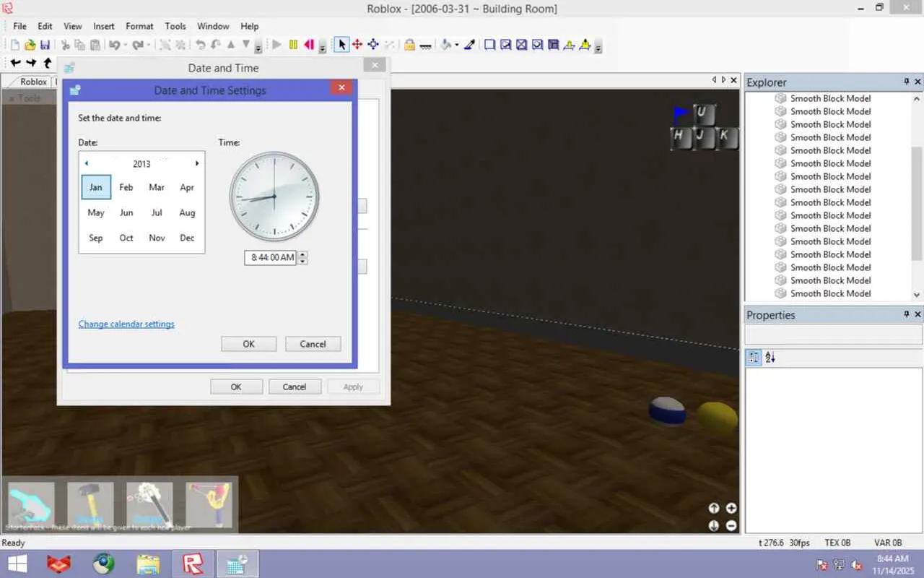The width and height of the screenshot is (924, 578).
Task: Open File Explorer from the taskbar
Action: click(148, 564)
